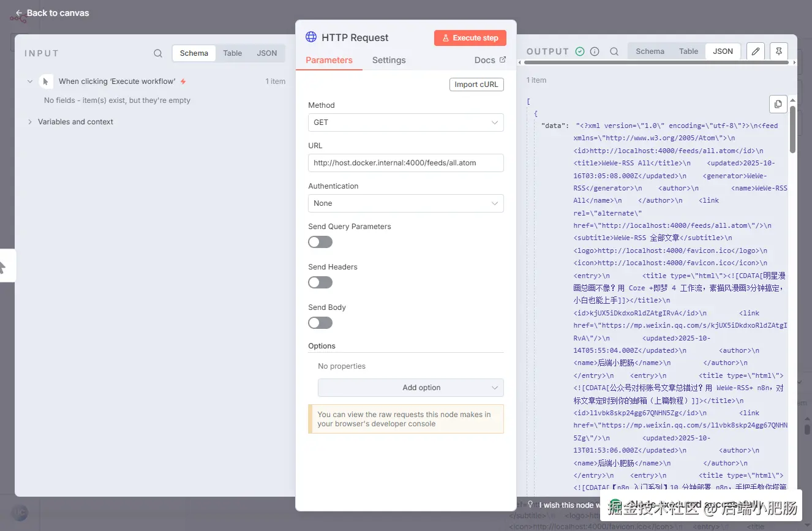Click into the URL input field
This screenshot has height=531, width=812.
click(405, 163)
